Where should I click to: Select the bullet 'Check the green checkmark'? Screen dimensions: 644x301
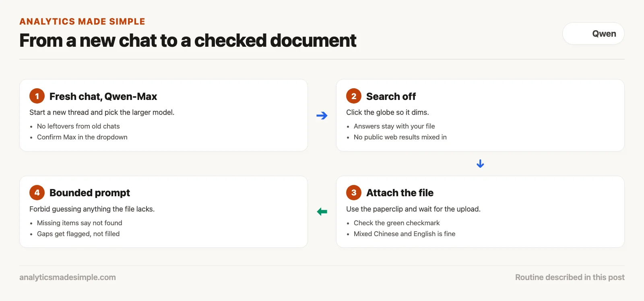(396, 223)
